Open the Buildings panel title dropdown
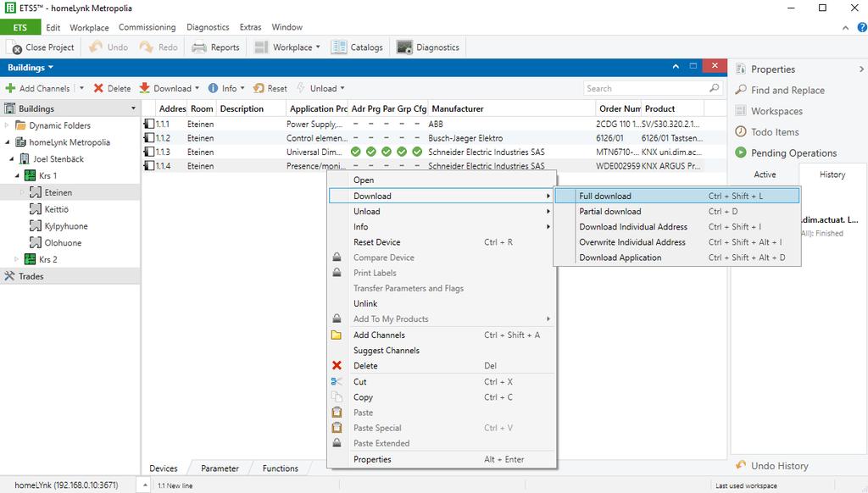The width and height of the screenshot is (868, 493). click(51, 67)
